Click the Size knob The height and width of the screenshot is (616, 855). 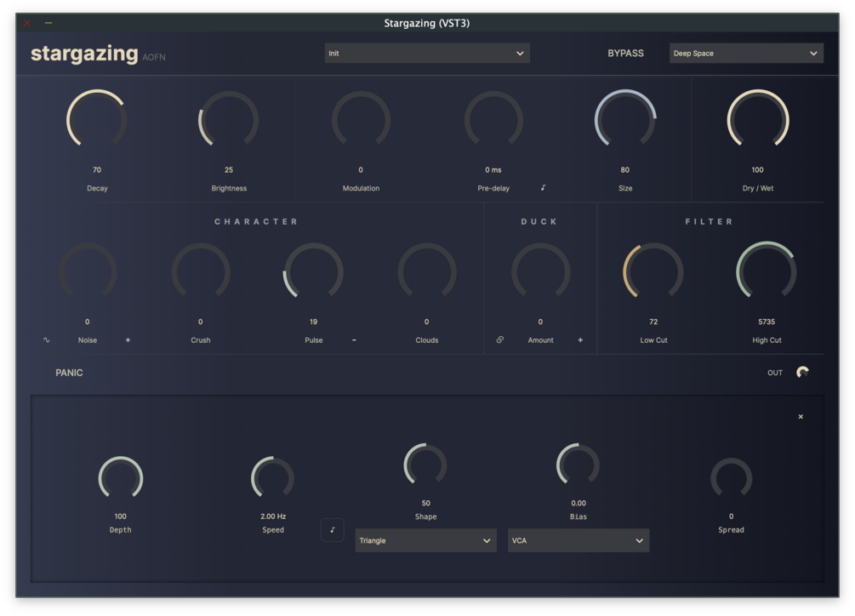pos(625,119)
